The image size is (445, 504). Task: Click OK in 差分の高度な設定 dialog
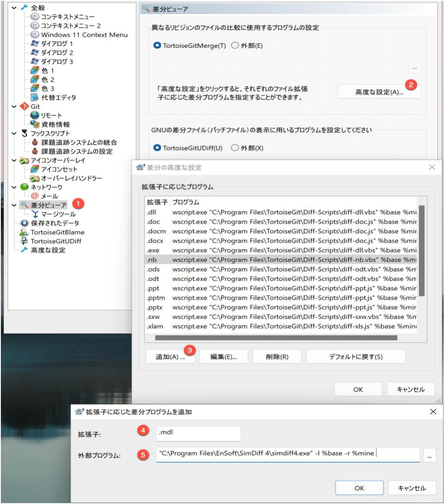[358, 389]
